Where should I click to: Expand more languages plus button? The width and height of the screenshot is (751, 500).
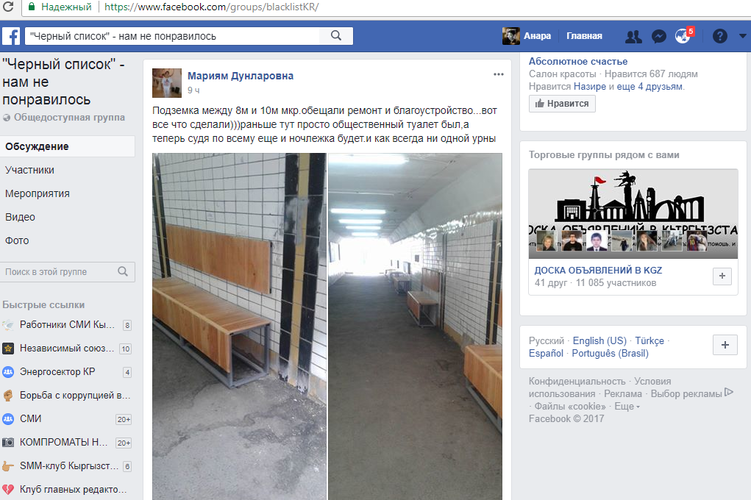click(x=725, y=345)
